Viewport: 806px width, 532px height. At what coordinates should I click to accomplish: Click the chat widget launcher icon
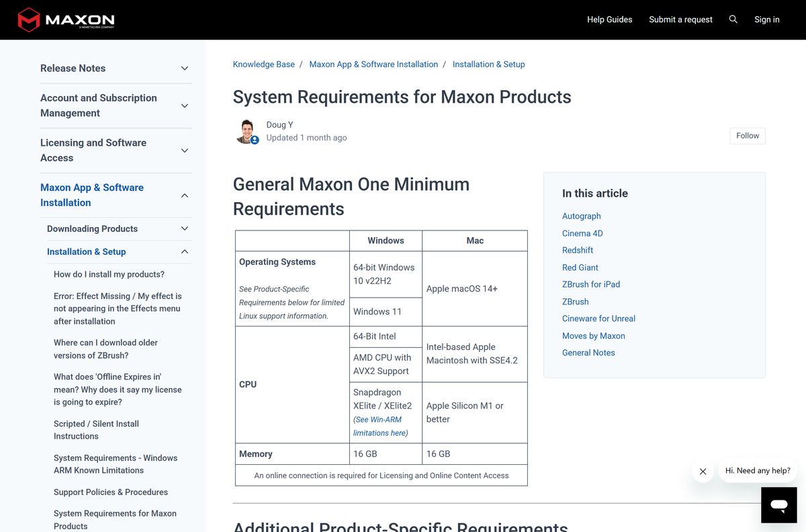[779, 505]
